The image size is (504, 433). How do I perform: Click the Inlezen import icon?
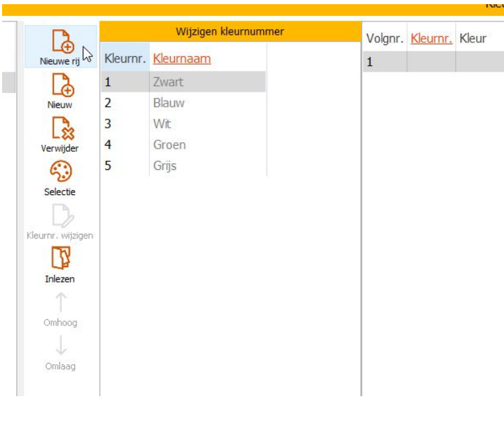pos(61,259)
